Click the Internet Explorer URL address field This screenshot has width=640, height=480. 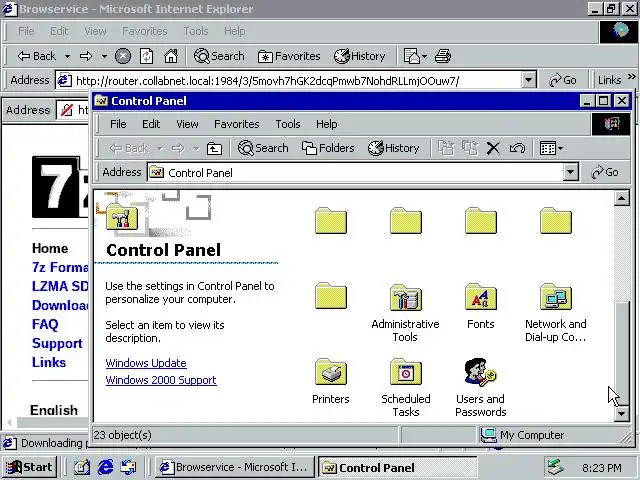[x=289, y=80]
